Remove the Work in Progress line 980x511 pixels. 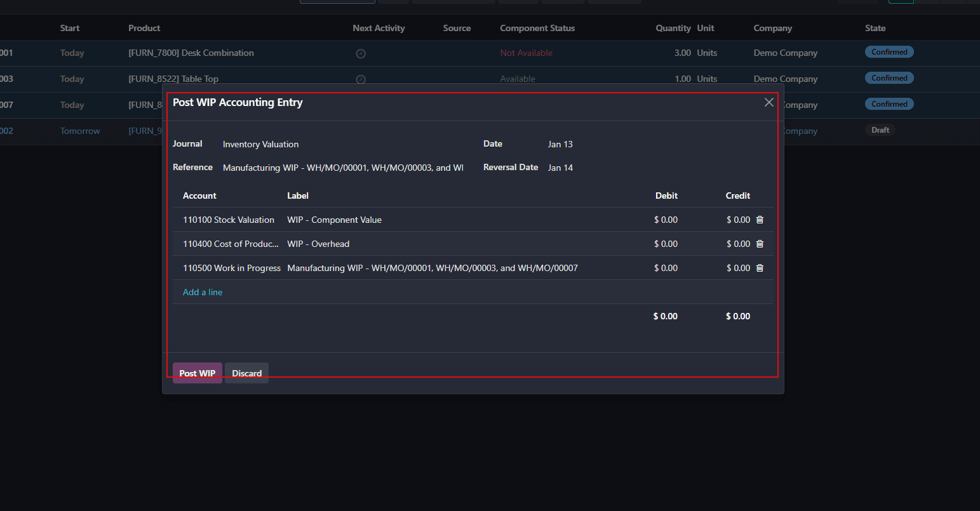760,268
